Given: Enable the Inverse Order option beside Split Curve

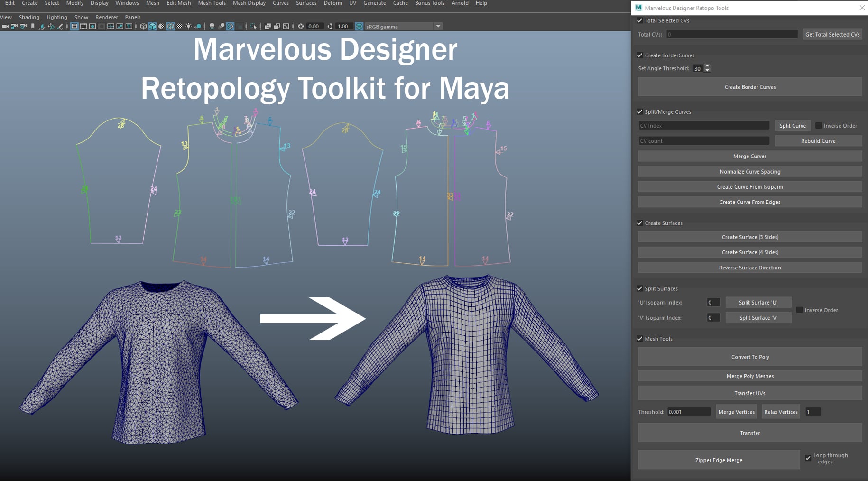Looking at the screenshot, I should (x=819, y=125).
